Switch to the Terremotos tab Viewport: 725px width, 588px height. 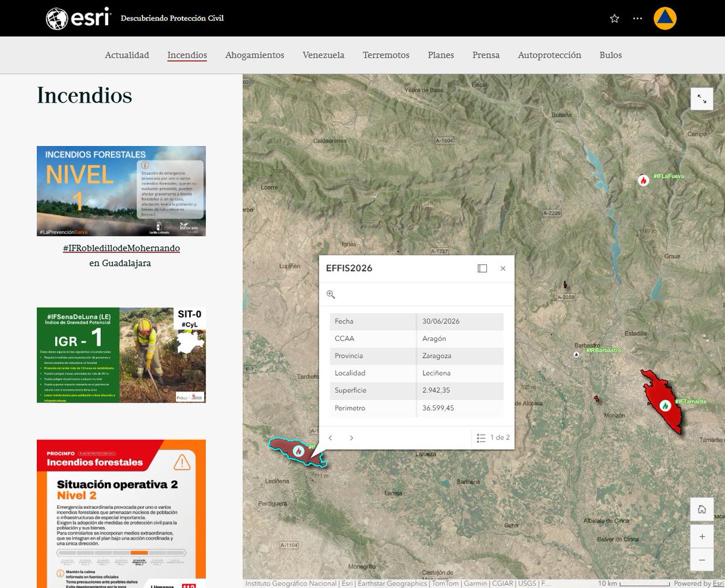point(386,55)
